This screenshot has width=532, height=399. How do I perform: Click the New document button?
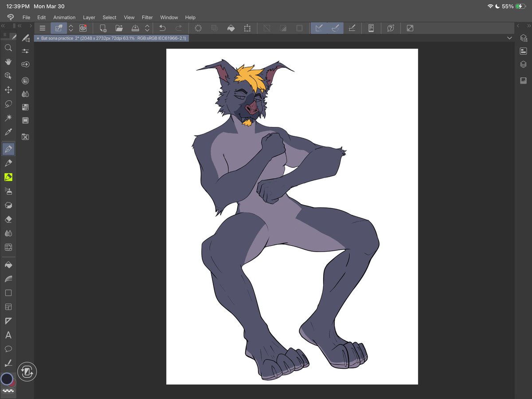tap(103, 28)
